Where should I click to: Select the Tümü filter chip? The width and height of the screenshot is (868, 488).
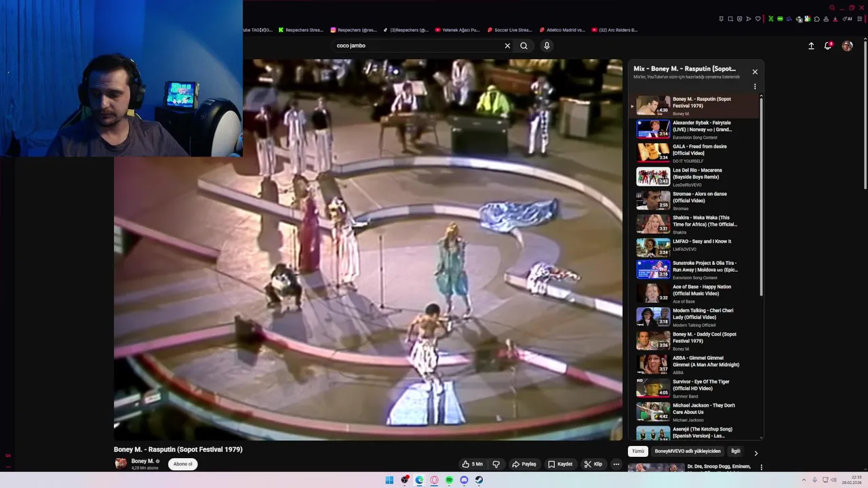[638, 451]
